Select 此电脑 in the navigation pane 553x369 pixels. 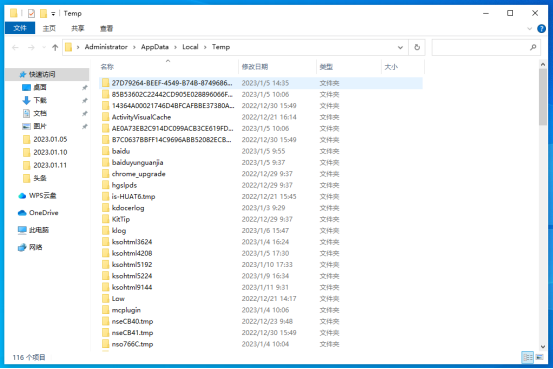pyautogui.click(x=34, y=230)
